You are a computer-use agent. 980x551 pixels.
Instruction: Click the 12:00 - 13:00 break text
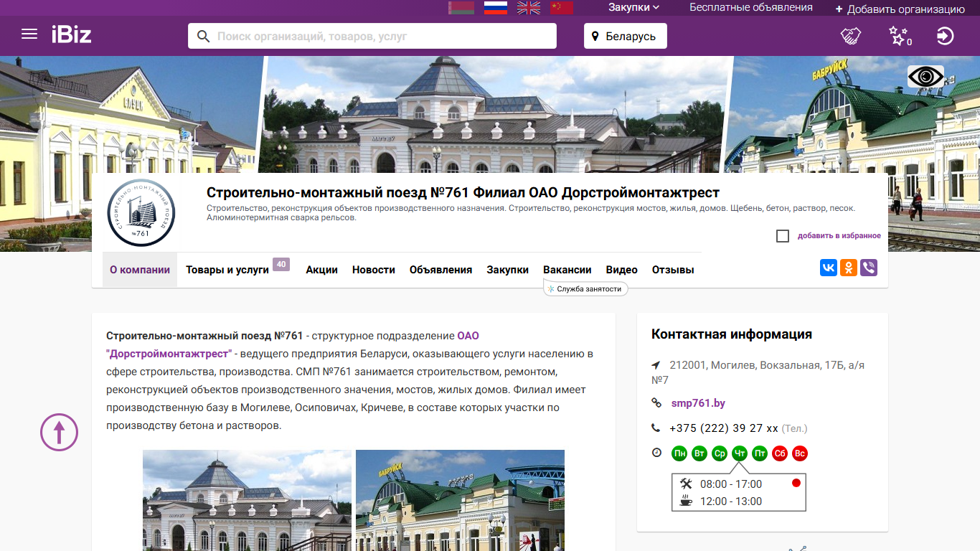point(731,501)
